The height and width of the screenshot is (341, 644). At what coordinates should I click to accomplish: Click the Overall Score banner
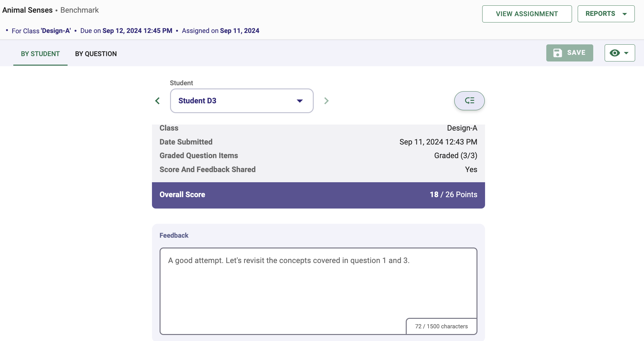318,195
